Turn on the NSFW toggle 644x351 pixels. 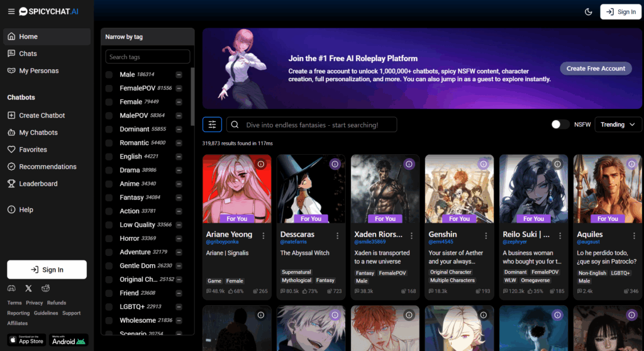coord(560,125)
